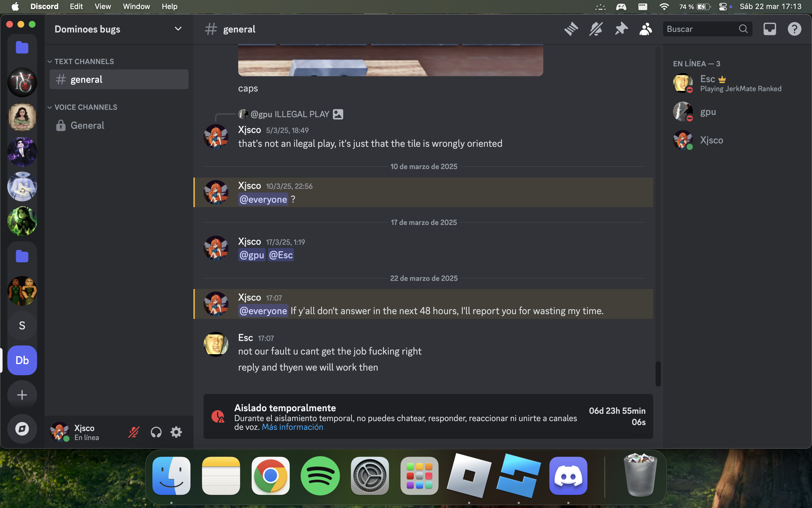This screenshot has height=508, width=812.
Task: Open the top server folder icon
Action: [x=22, y=47]
